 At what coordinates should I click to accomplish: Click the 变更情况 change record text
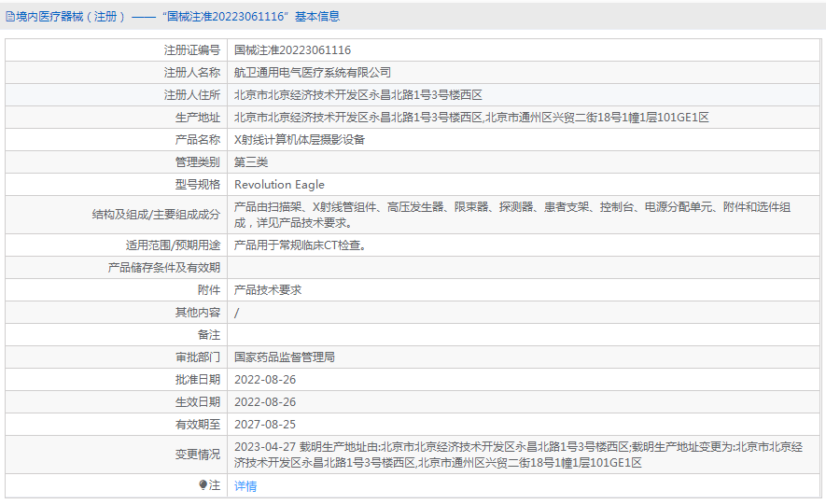coord(518,455)
